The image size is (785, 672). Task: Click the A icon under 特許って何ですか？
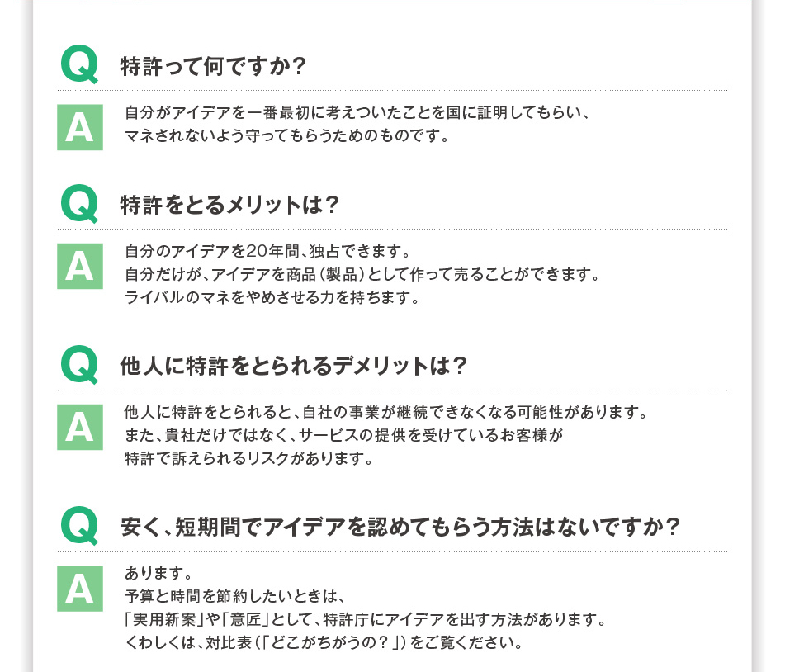(79, 128)
